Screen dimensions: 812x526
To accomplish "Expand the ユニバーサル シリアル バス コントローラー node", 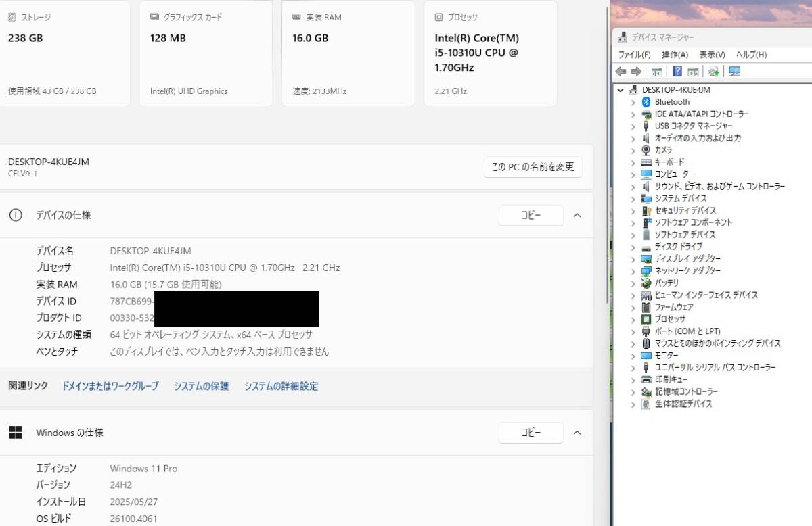I will tap(633, 368).
